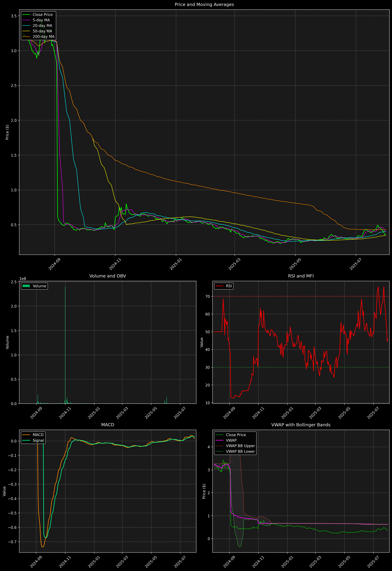Click the 'MACD' title above the MACD chart

coord(108,425)
